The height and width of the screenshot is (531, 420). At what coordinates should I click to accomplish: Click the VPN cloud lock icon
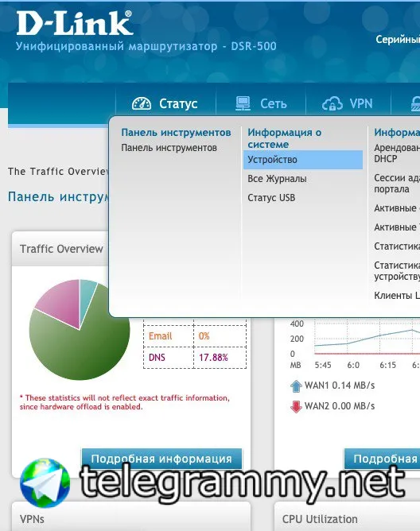(332, 103)
